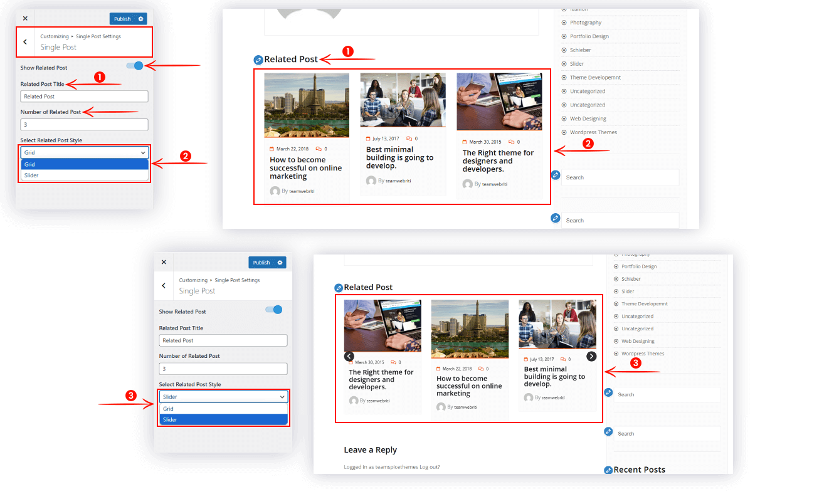Viewport: 834px width, 504px height.
Task: Open phone-and-laptop thumbnail in grid preview
Action: [500, 102]
